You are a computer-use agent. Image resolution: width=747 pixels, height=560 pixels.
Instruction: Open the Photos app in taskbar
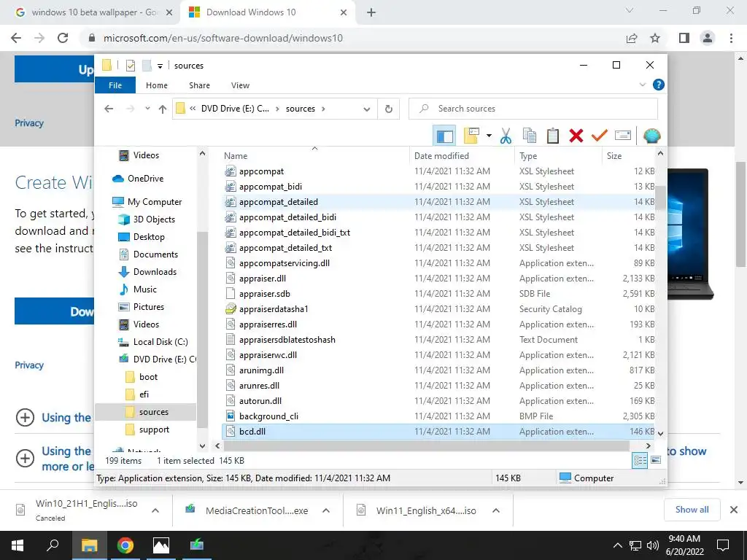click(161, 545)
